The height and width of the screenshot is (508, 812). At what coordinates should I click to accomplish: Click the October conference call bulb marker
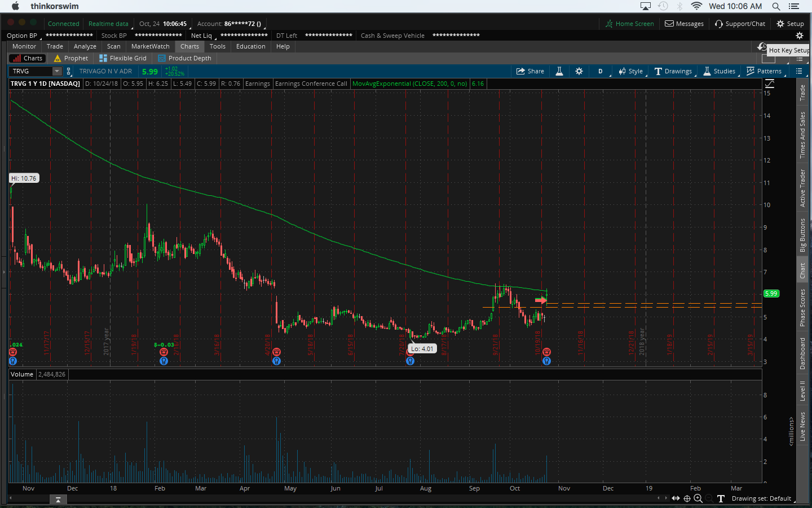tap(546, 361)
